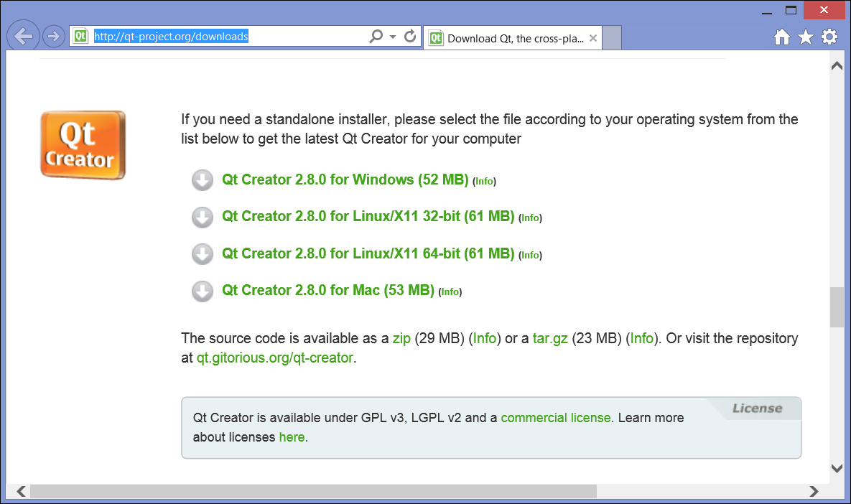Image resolution: width=851 pixels, height=504 pixels.
Task: Open the Home page icon
Action: tap(781, 37)
